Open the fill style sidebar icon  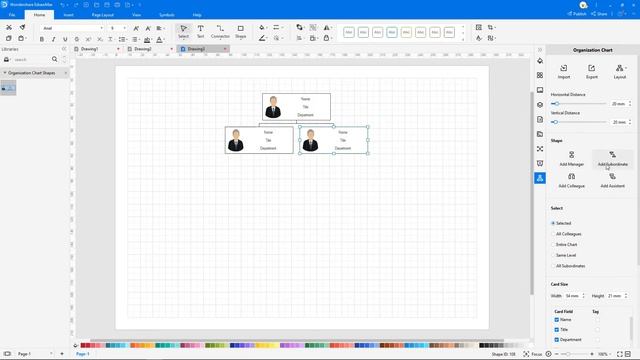click(540, 61)
